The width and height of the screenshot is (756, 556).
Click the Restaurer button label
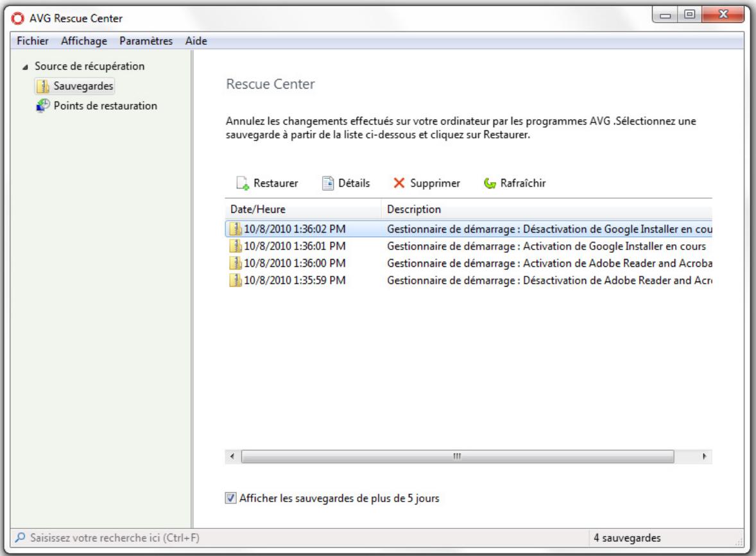276,183
